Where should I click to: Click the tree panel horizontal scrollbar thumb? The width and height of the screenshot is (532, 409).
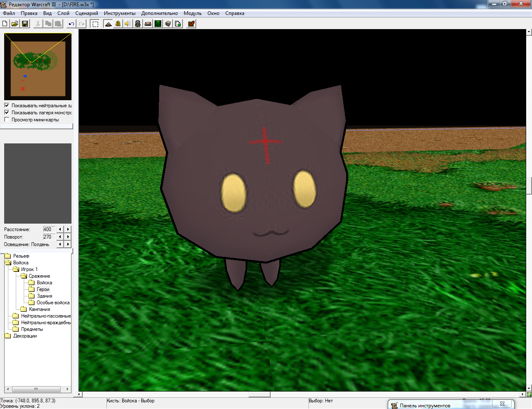pyautogui.click(x=36, y=389)
